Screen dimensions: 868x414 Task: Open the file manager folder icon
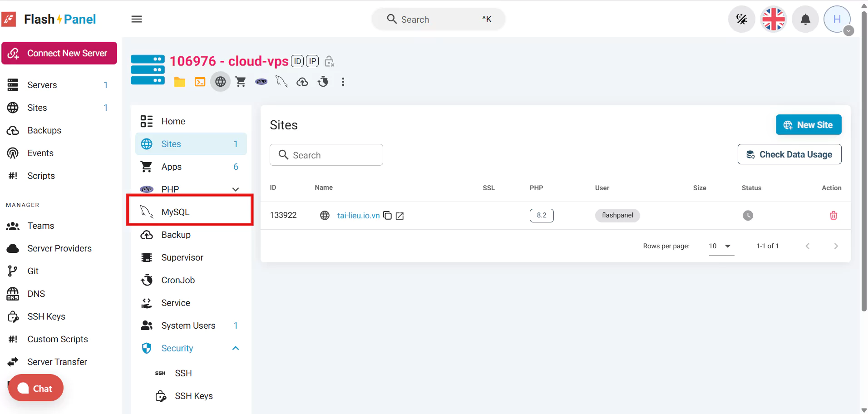pos(180,82)
